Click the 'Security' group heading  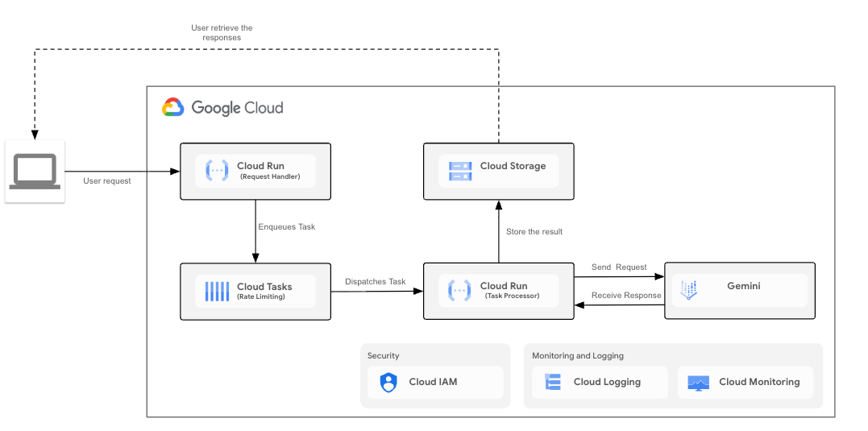383,356
